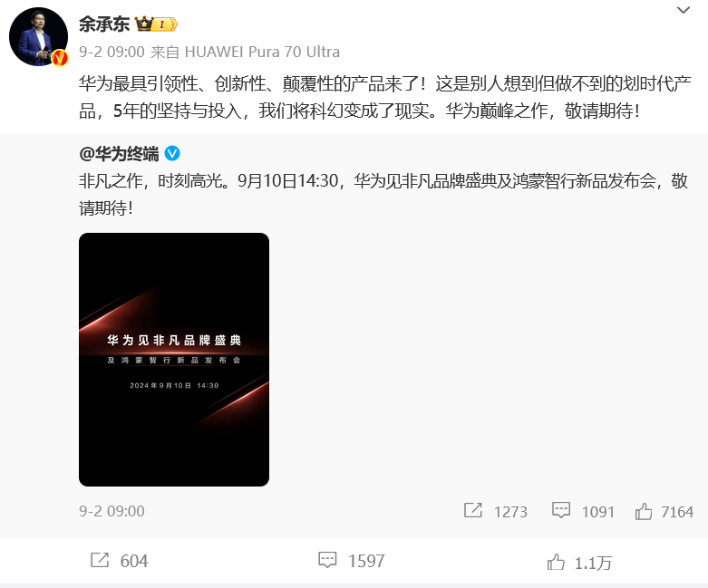Screen dimensions: 708x588
Task: Toggle like on post with 1.1万 likes
Action: click(x=556, y=562)
